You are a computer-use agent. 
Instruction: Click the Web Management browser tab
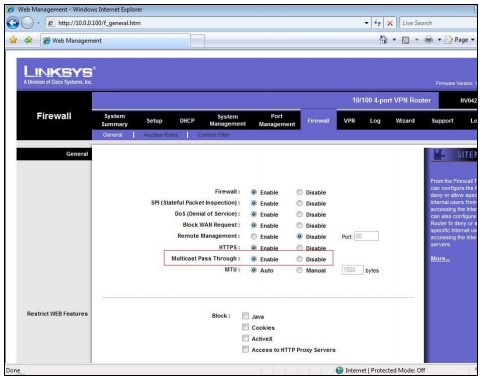(x=115, y=41)
